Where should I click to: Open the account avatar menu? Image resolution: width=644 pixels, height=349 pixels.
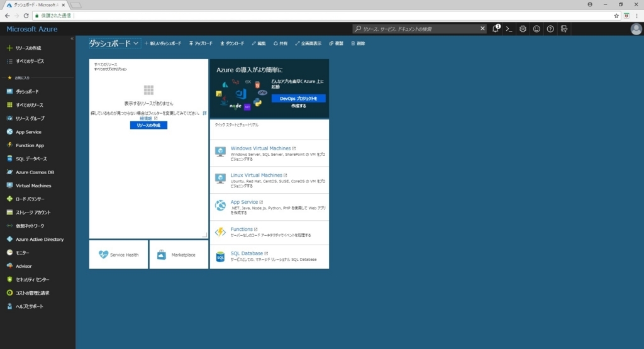[636, 29]
